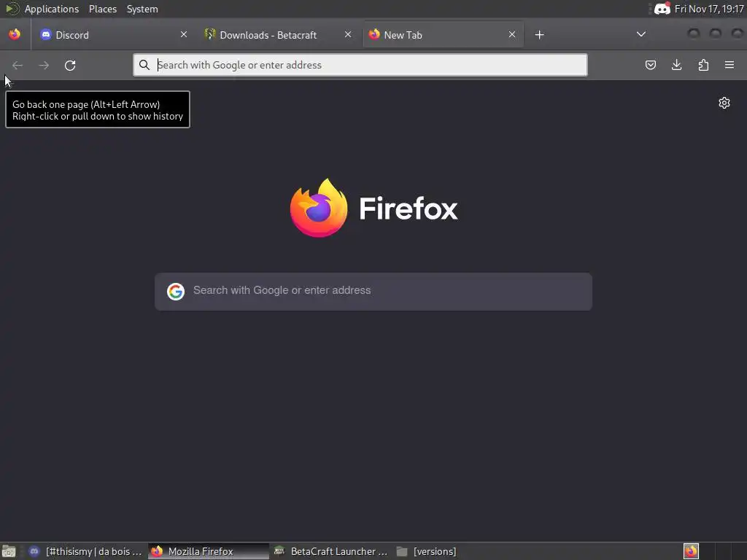Viewport: 747px width, 560px height.
Task: Go back one page
Action: pos(18,65)
